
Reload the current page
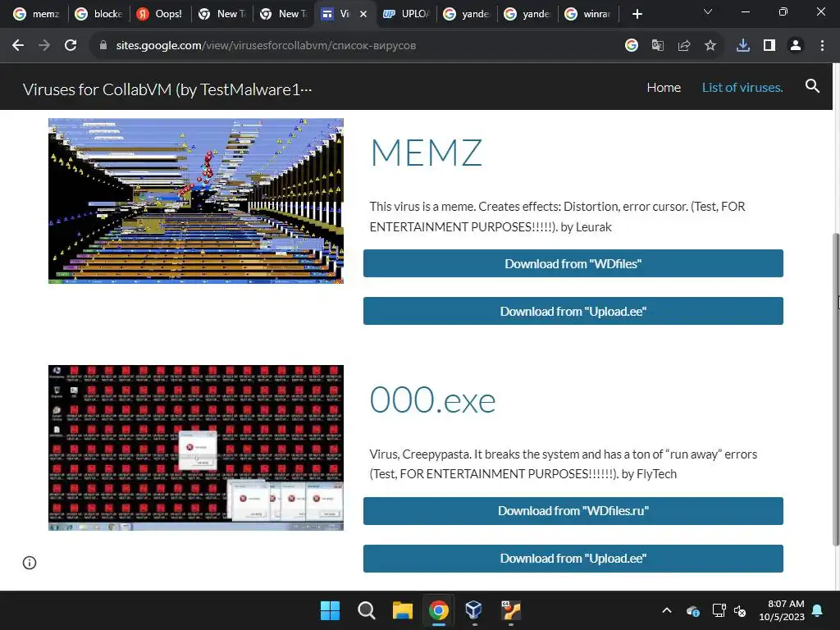click(71, 46)
